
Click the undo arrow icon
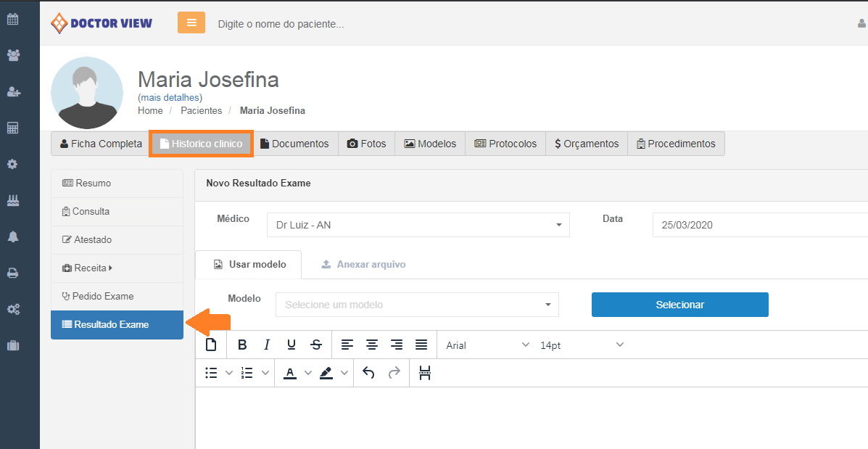click(368, 373)
